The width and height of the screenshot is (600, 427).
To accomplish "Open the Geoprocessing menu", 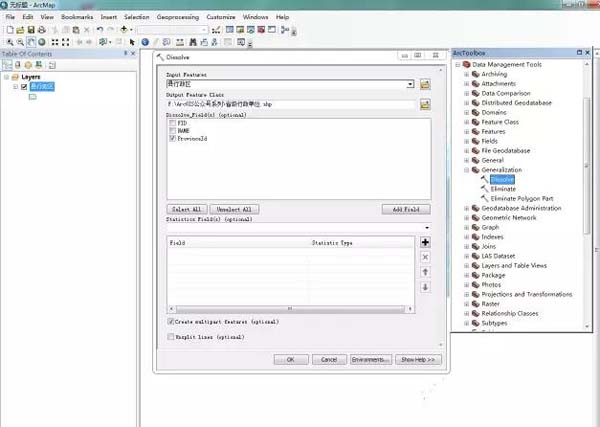I will click(178, 17).
